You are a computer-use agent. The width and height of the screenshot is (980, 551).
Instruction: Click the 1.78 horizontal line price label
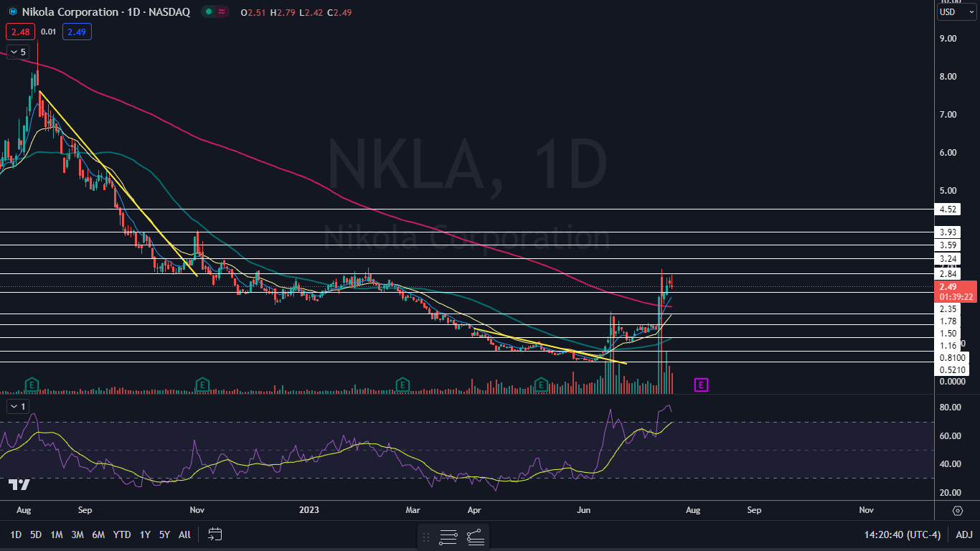tap(947, 321)
